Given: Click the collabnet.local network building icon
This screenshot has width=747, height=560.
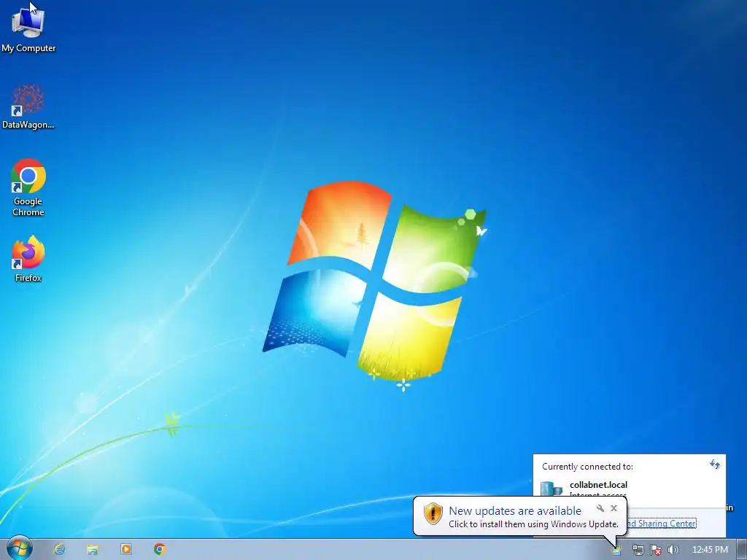Looking at the screenshot, I should [x=551, y=489].
